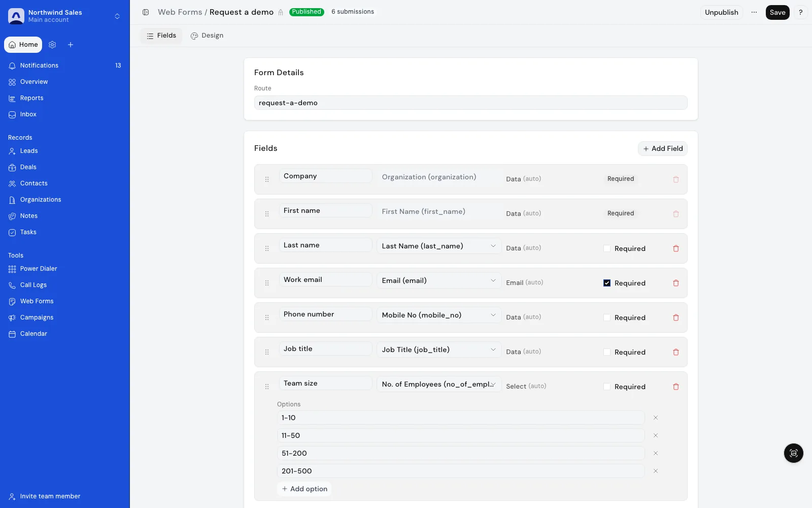Click the Company label input

(325, 176)
